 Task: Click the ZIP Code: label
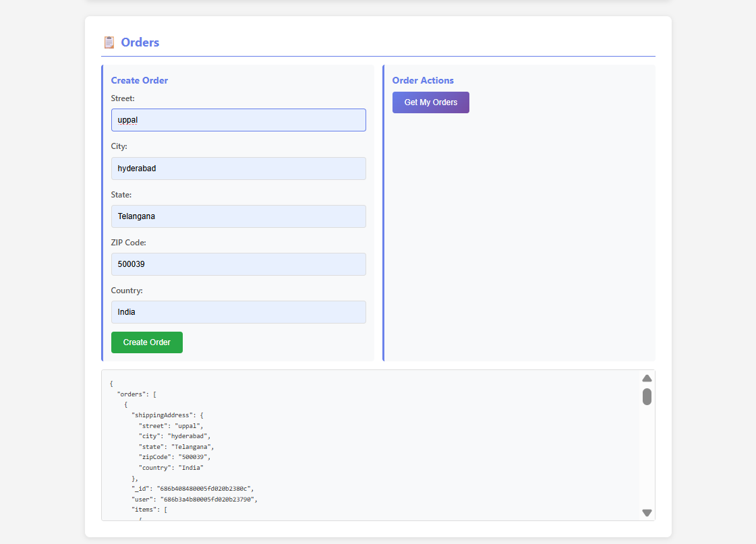coord(128,243)
